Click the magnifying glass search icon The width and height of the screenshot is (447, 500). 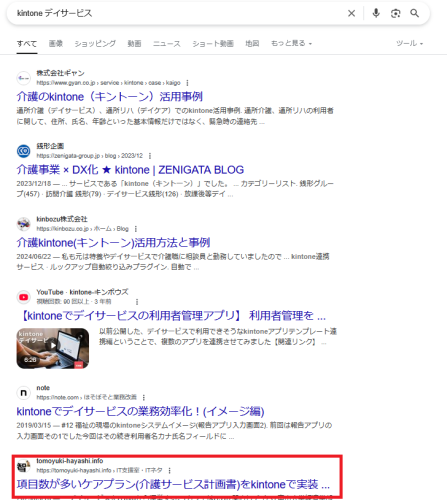pyautogui.click(x=415, y=13)
